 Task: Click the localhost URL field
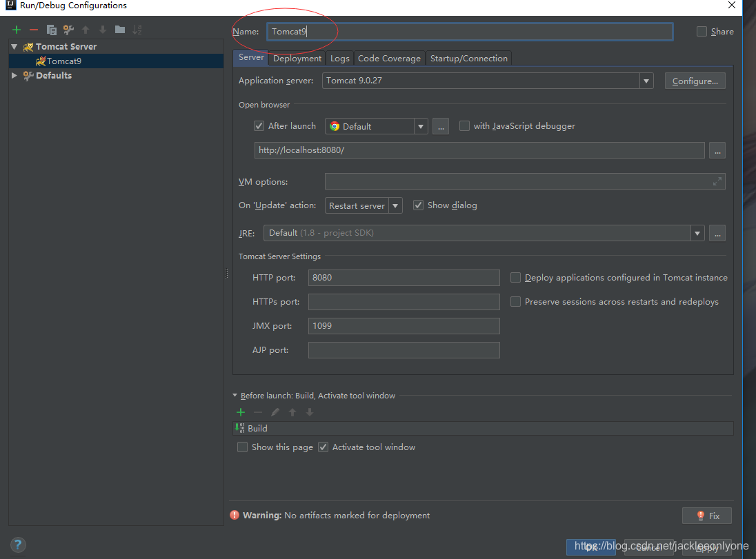[479, 150]
